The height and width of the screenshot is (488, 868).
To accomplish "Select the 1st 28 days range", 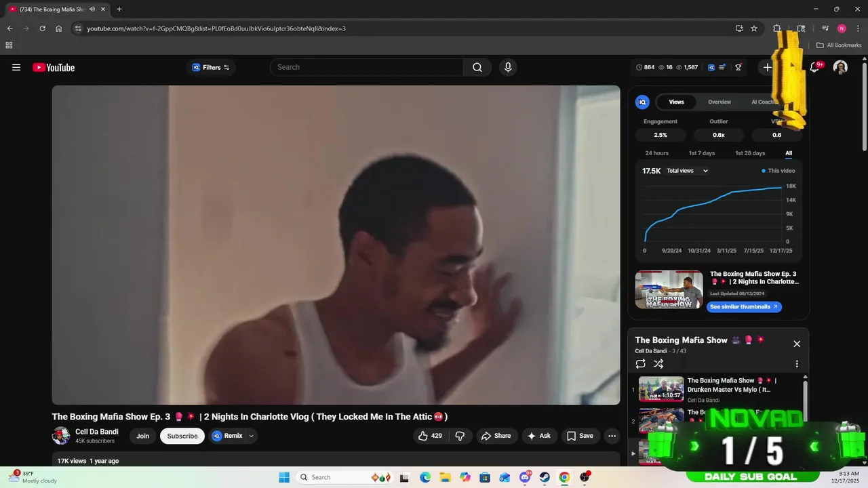I will tap(750, 153).
